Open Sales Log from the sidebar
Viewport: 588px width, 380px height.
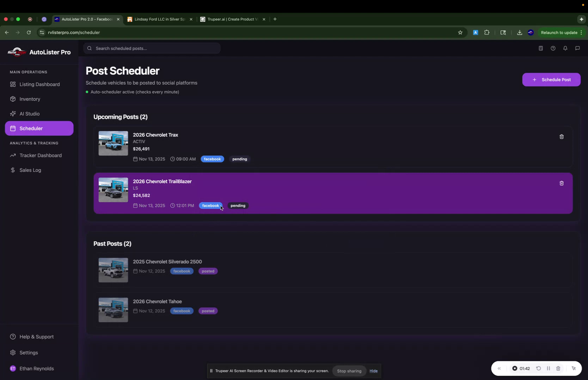30,170
